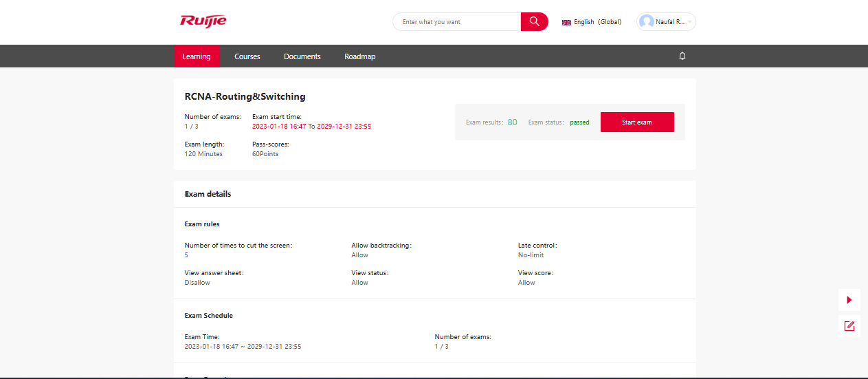Click the '60Points' pass-score value
The image size is (868, 379).
(x=265, y=154)
